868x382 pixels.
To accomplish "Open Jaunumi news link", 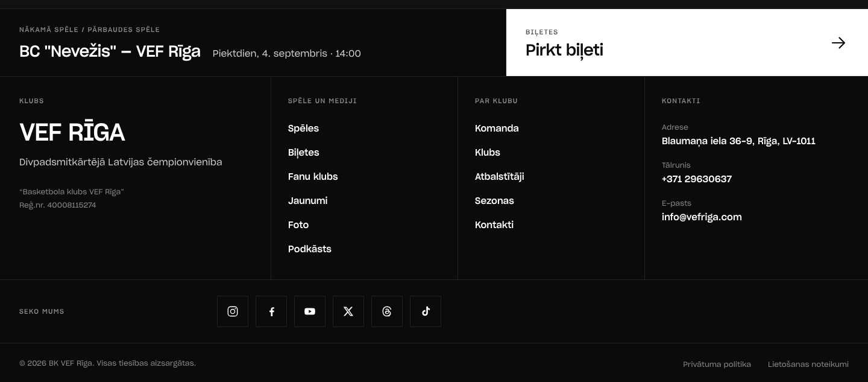I will coord(308,201).
